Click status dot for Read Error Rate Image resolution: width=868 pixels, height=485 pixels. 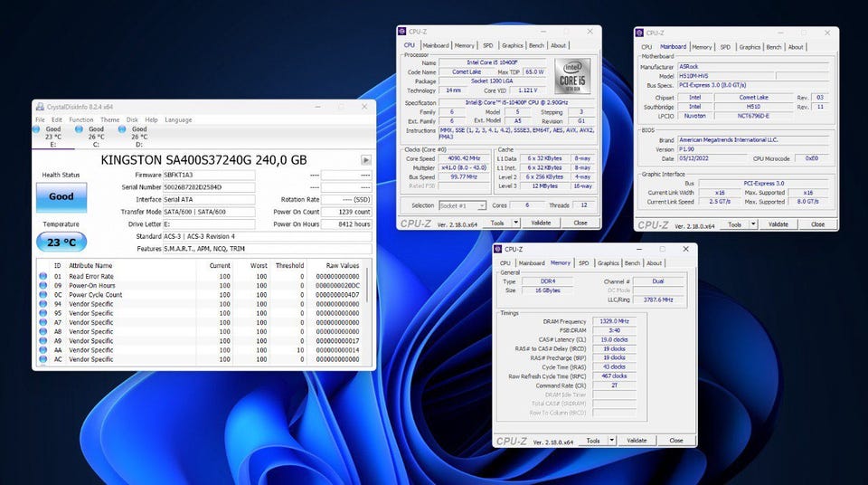[x=42, y=276]
